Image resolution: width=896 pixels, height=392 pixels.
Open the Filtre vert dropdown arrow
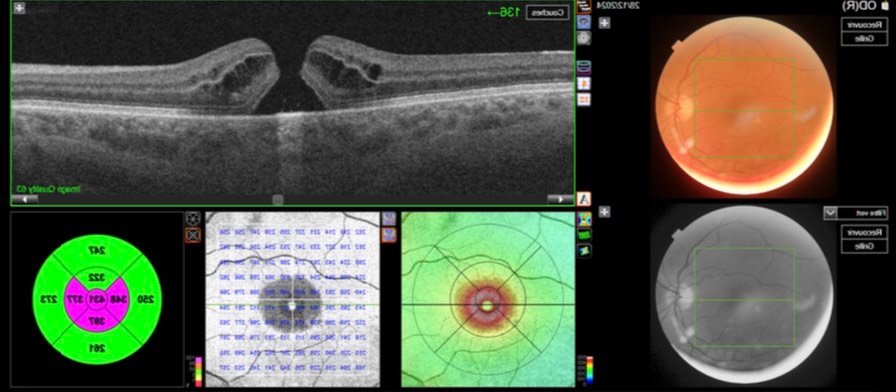830,213
